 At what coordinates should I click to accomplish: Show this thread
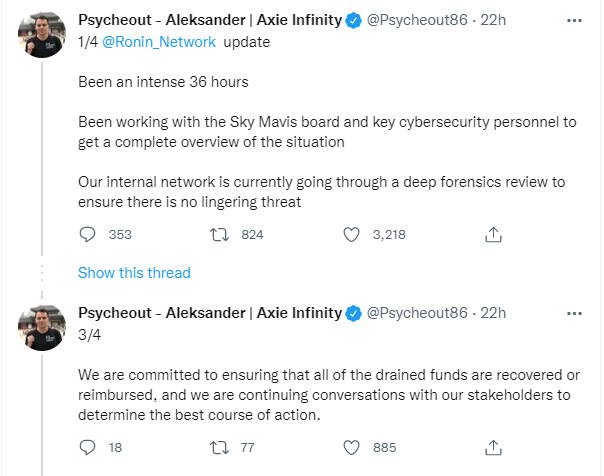(x=134, y=273)
